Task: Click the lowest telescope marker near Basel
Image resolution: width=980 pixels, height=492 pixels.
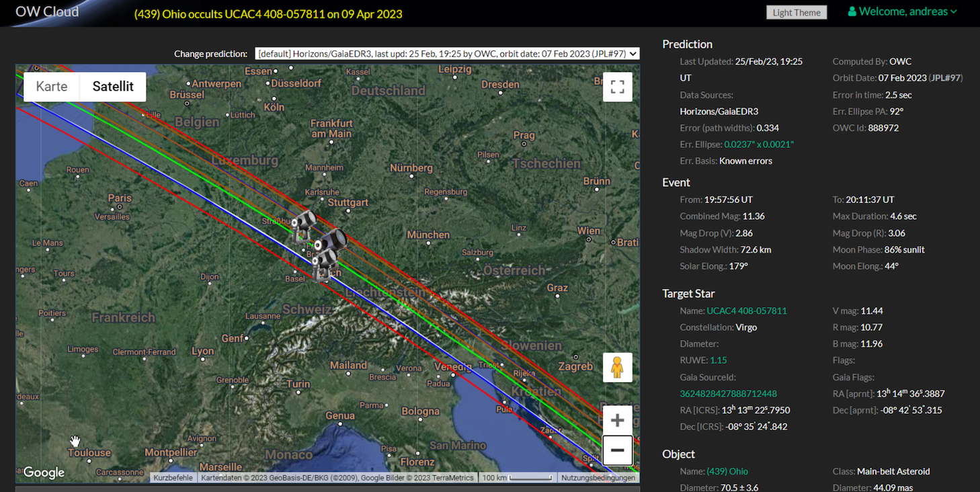Action: [325, 264]
